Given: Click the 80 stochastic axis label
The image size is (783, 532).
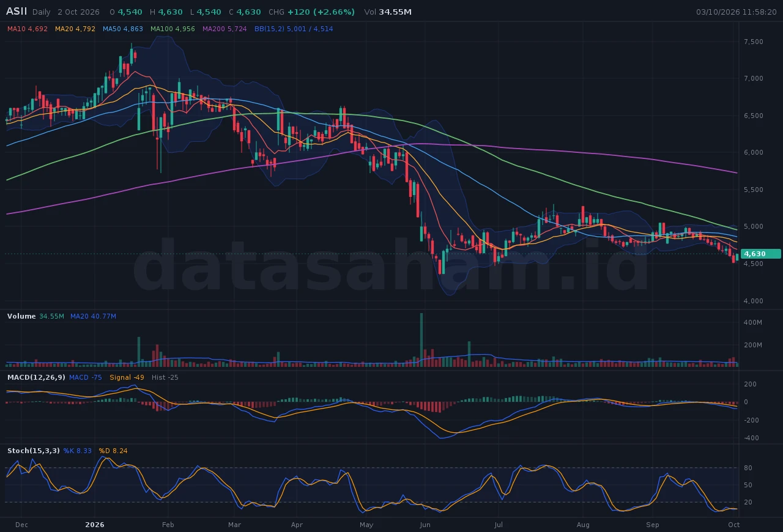Looking at the screenshot, I should click(748, 468).
